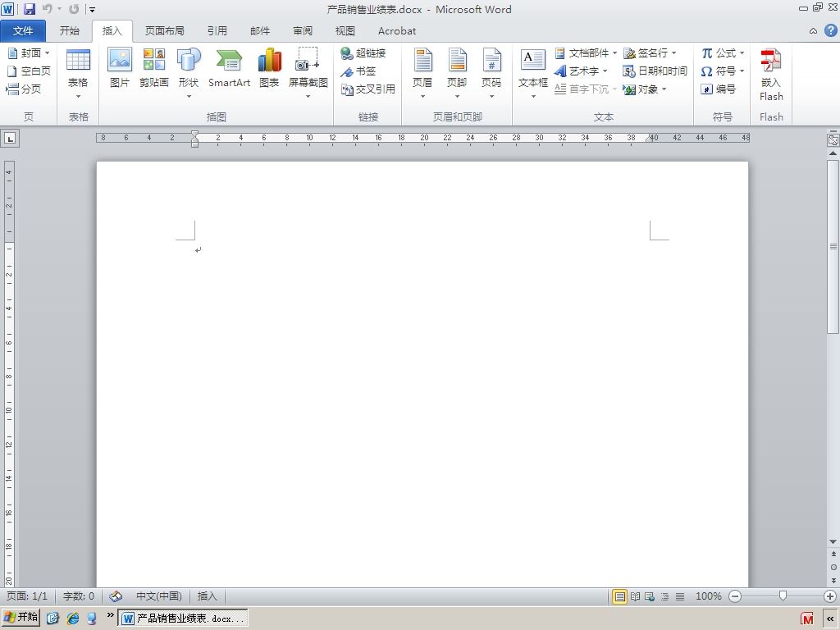Click the 超链接 hyperlink icon

363,53
